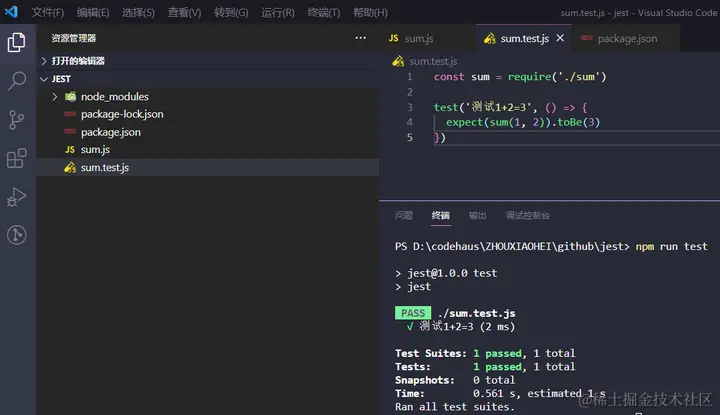
Task: Click the ./sum.test.js path in the terminal
Action: (x=476, y=313)
